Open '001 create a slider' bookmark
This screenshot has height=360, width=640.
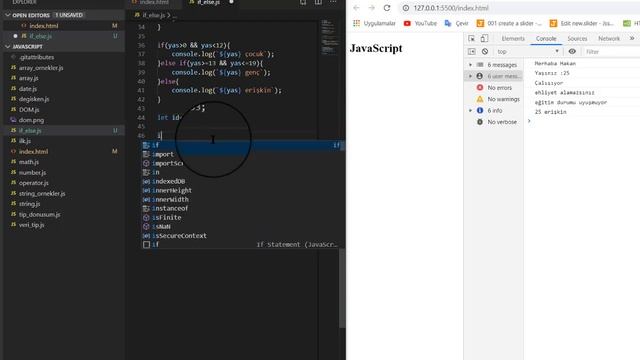click(x=509, y=23)
